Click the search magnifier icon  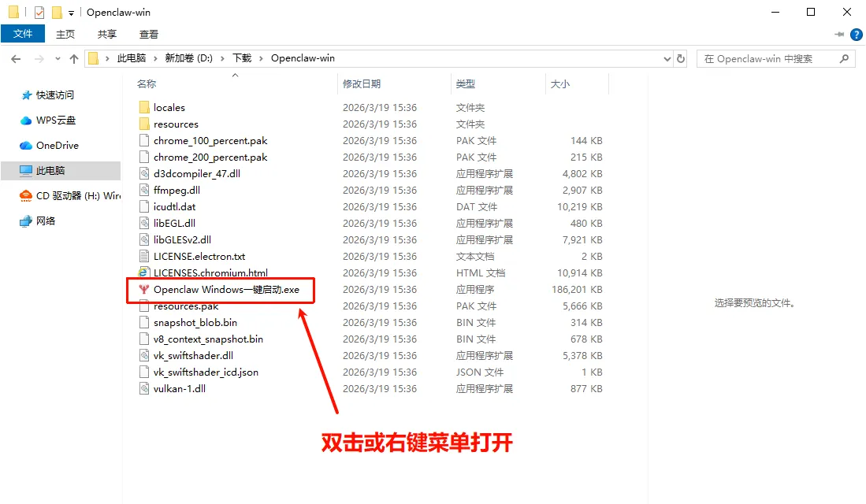(844, 58)
